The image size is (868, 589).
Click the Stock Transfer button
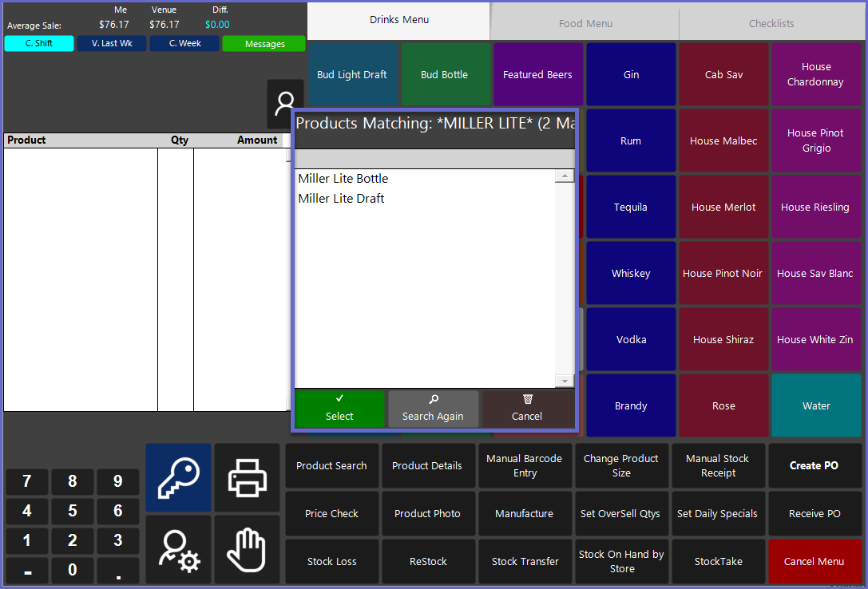[525, 561]
